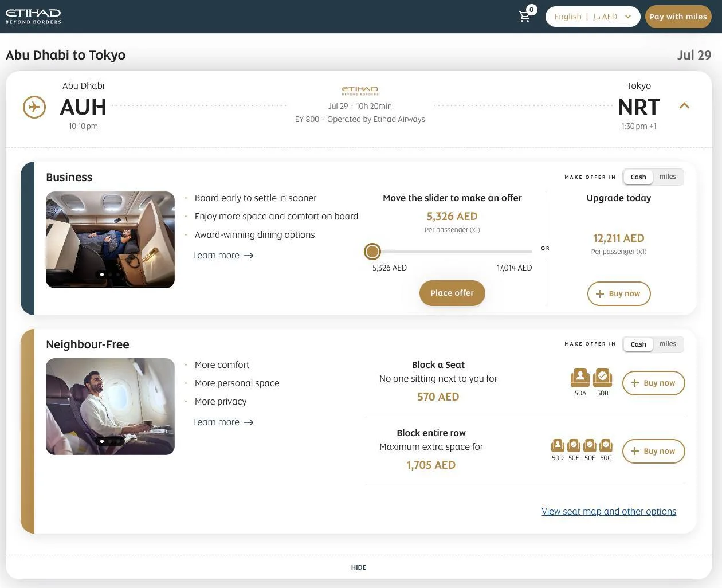
Task: Select seat icon 50A
Action: (580, 378)
